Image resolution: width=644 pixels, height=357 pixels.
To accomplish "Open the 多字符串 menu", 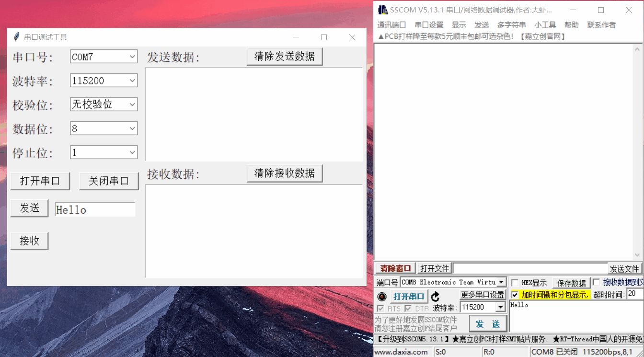I will [511, 24].
